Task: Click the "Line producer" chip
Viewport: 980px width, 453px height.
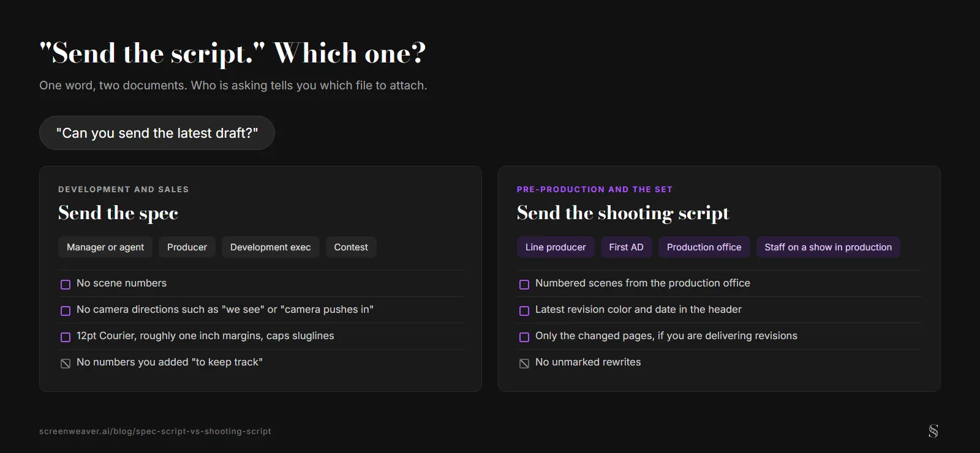Action: 556,247
